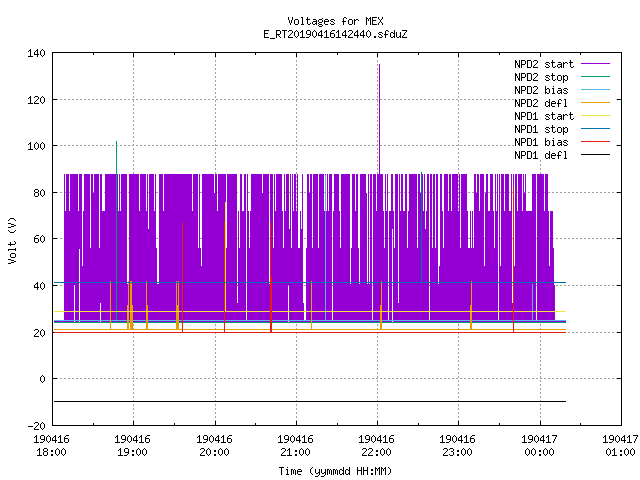Click the black line sample beside NPD1 defl
This screenshot has height=480, width=640.
pos(595,155)
